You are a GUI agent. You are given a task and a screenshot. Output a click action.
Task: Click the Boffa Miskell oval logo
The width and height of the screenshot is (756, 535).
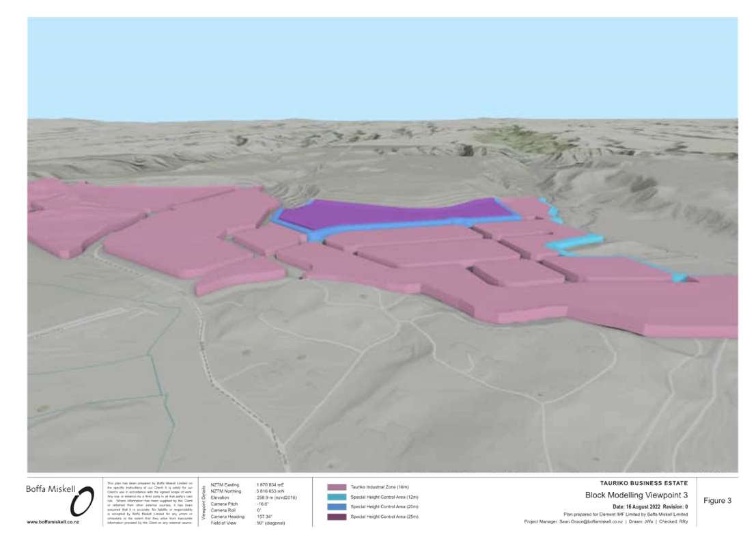(x=81, y=502)
